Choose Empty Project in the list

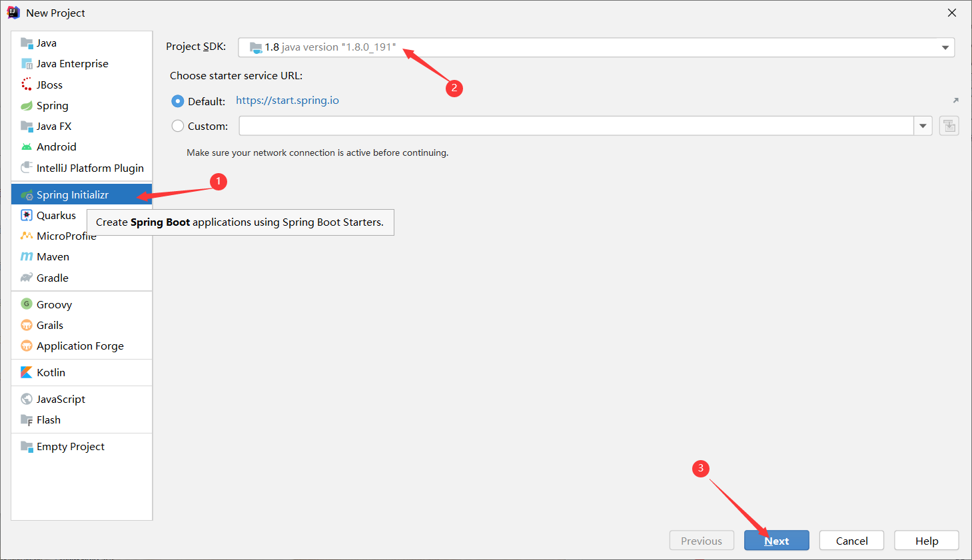82,446
